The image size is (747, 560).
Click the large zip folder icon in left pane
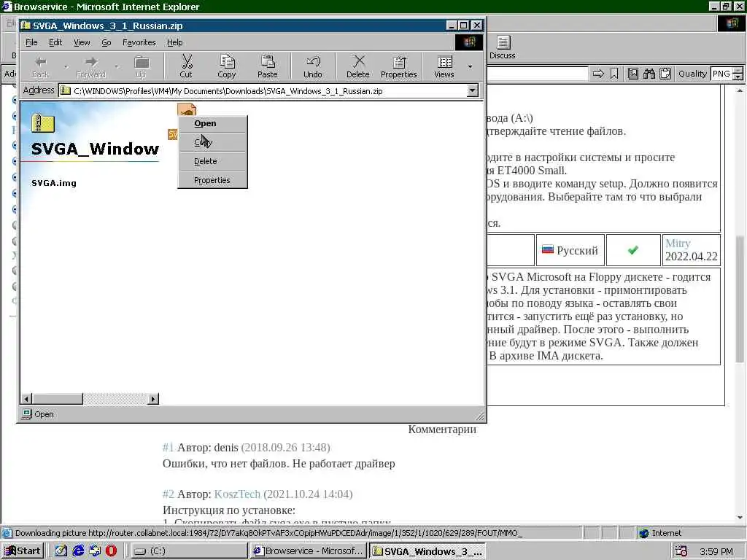click(43, 123)
